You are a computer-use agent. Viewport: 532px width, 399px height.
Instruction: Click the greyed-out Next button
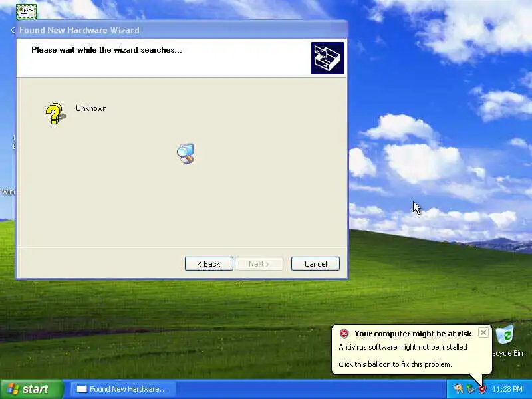[259, 263]
